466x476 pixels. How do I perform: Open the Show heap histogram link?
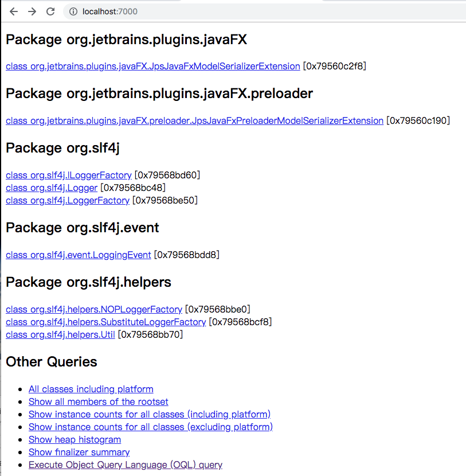[x=75, y=439]
